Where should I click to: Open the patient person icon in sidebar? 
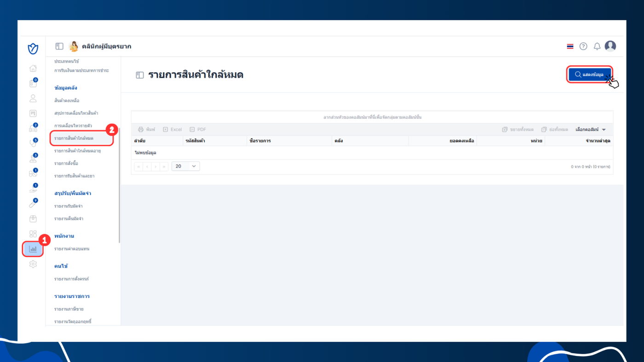[33, 98]
